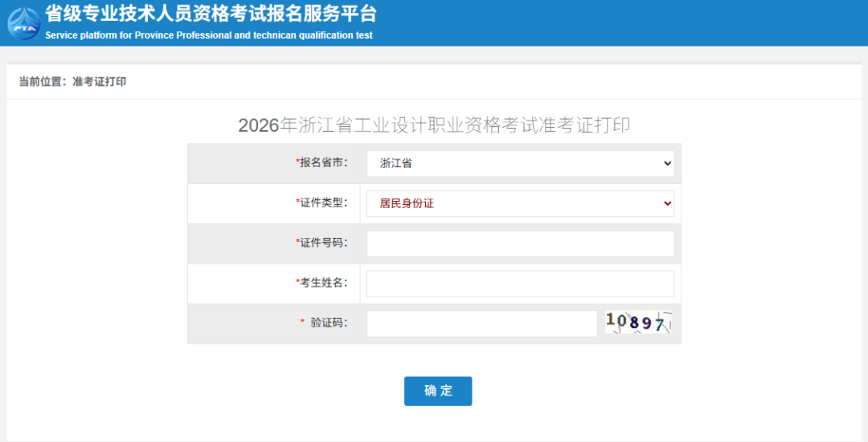Click the 证件号码 label
868x442 pixels.
pyautogui.click(x=322, y=243)
